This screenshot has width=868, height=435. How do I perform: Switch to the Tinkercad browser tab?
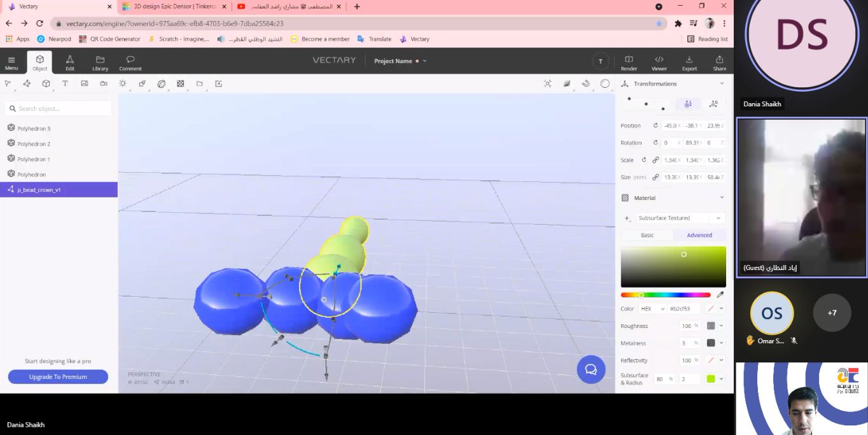(x=173, y=6)
